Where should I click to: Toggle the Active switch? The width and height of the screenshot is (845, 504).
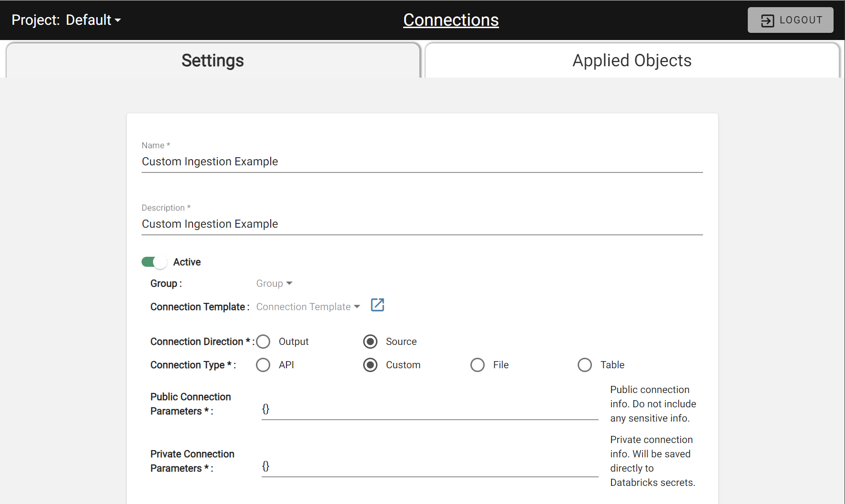click(154, 262)
